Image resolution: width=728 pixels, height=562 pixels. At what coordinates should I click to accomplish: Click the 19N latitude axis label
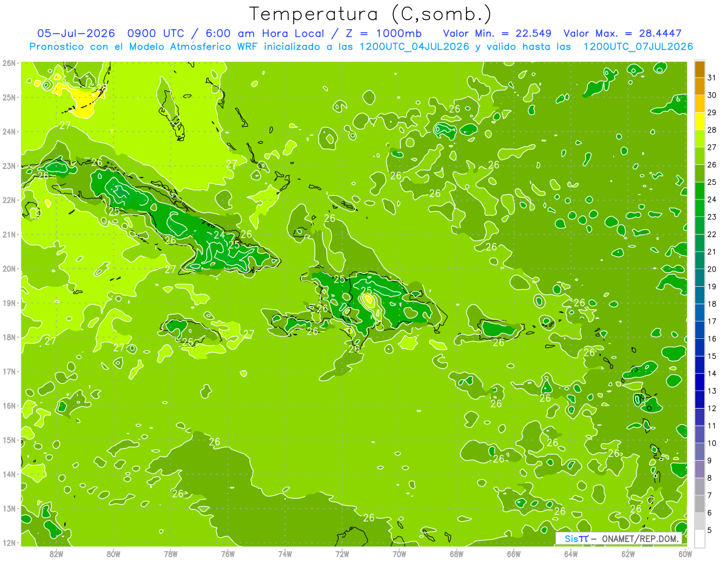click(x=8, y=303)
